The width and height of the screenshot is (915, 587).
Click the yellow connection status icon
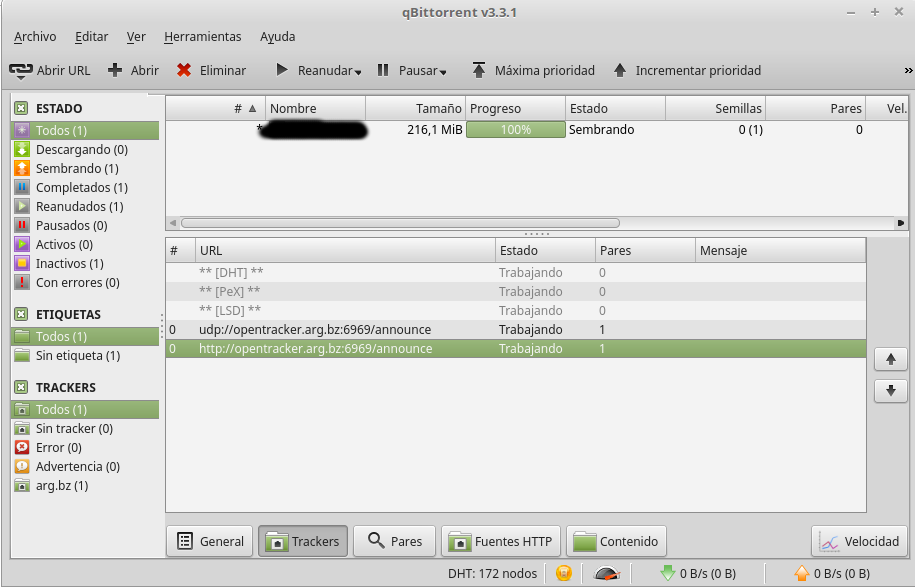coord(564,573)
